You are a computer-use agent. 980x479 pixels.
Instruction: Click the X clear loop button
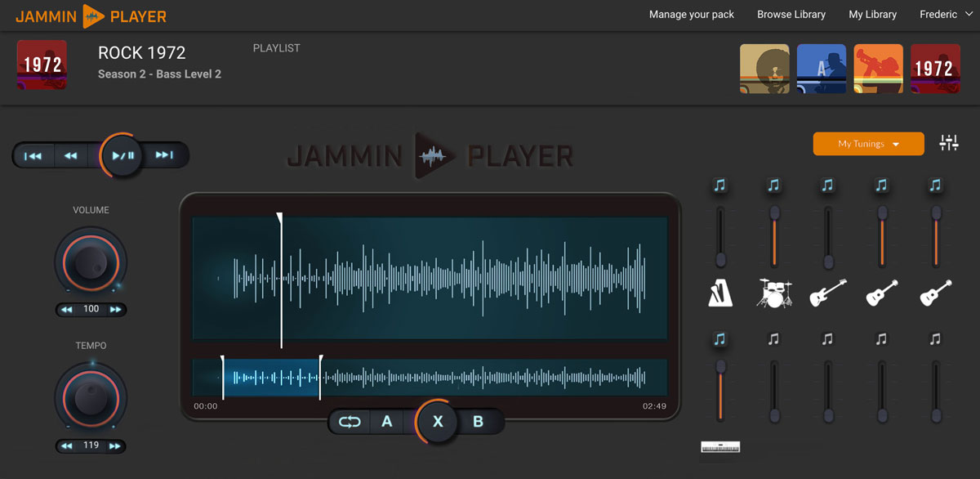438,422
